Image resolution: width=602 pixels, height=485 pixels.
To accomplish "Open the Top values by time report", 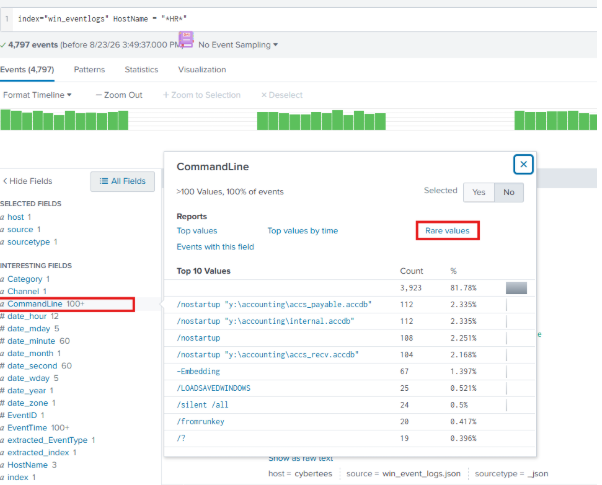I will [303, 231].
